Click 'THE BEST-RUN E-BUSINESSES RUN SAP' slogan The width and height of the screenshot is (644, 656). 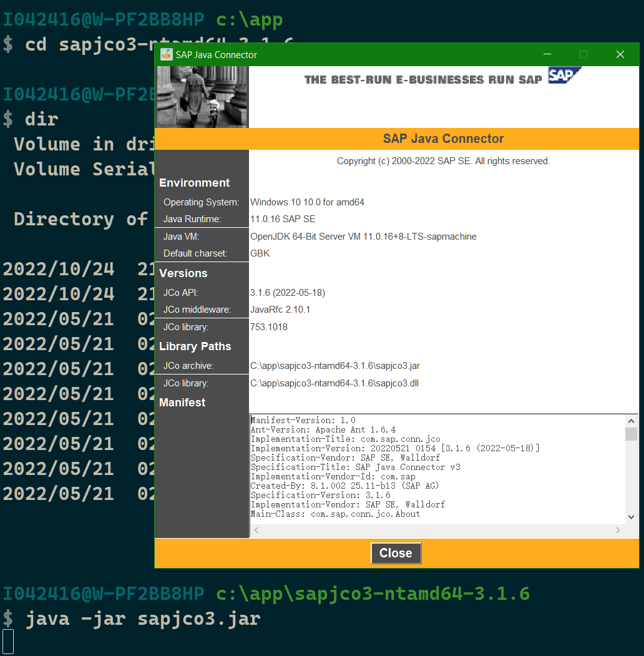423,79
